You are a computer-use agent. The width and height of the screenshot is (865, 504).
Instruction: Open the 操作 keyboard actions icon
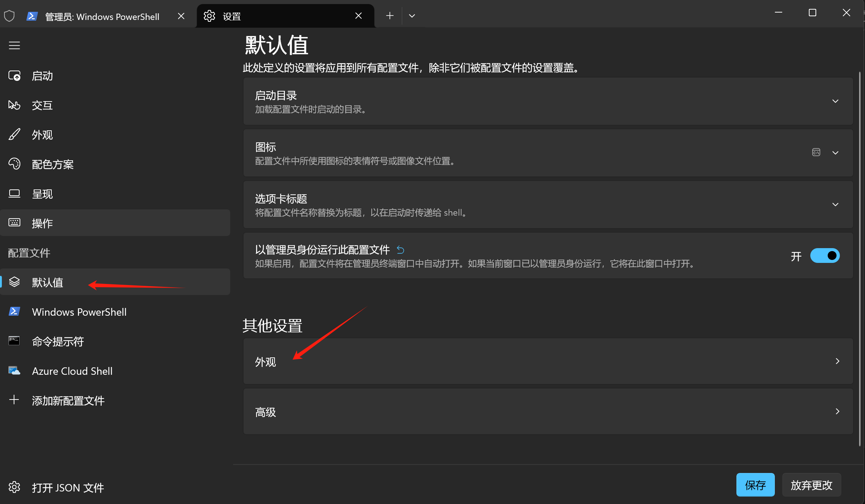pos(14,223)
